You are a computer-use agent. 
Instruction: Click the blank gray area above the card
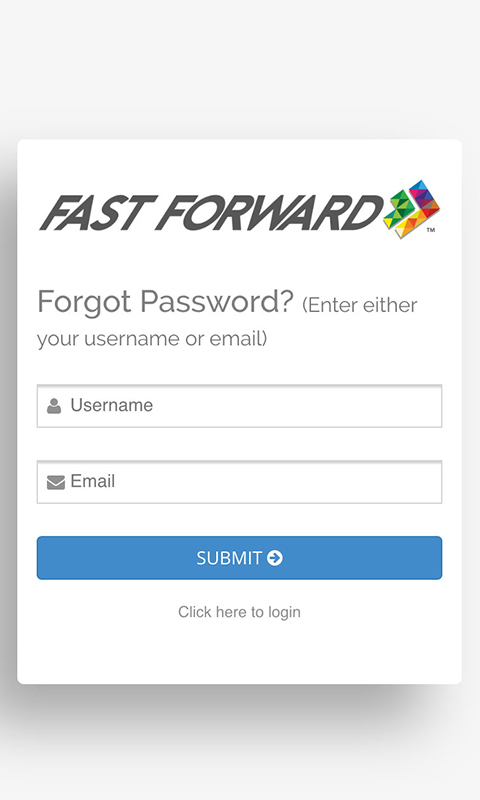239,69
